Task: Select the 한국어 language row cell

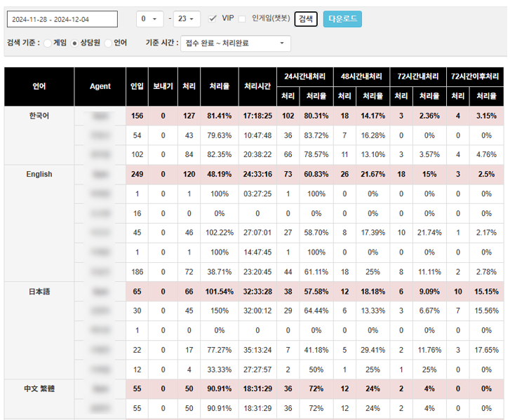Action: point(39,116)
